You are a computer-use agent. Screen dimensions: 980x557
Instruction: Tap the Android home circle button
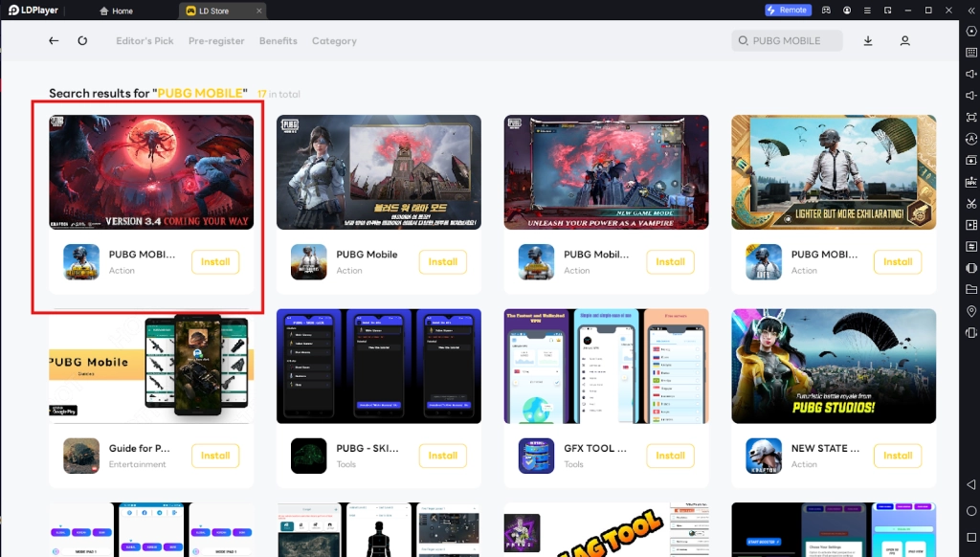point(971,511)
